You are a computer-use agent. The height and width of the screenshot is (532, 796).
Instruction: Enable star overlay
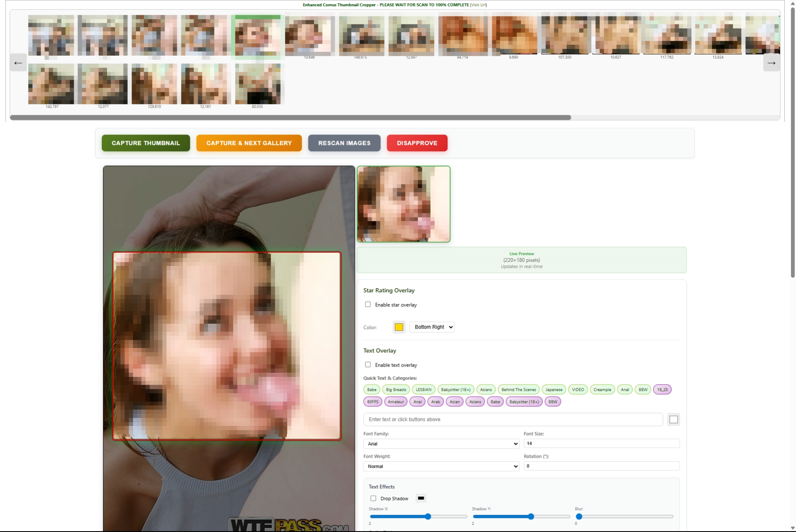[x=368, y=305]
